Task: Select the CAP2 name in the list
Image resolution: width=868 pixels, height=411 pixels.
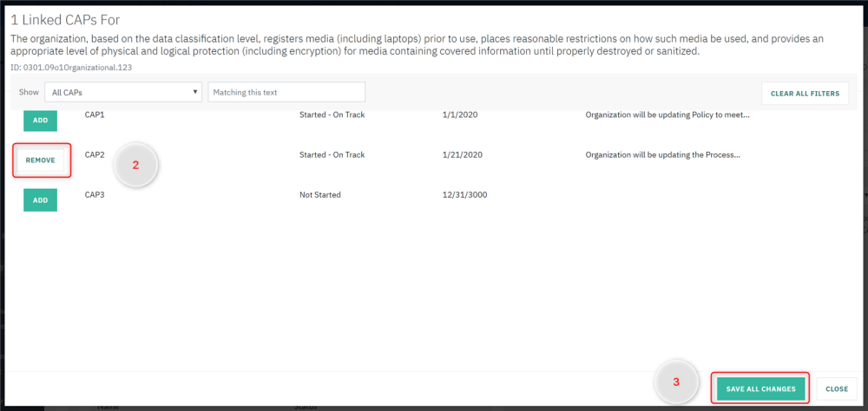Action: (95, 155)
